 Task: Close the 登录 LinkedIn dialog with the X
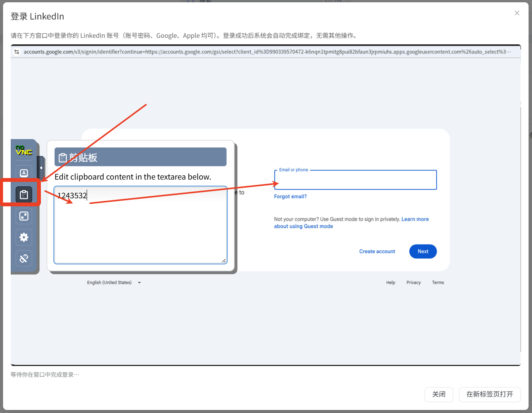(x=517, y=13)
